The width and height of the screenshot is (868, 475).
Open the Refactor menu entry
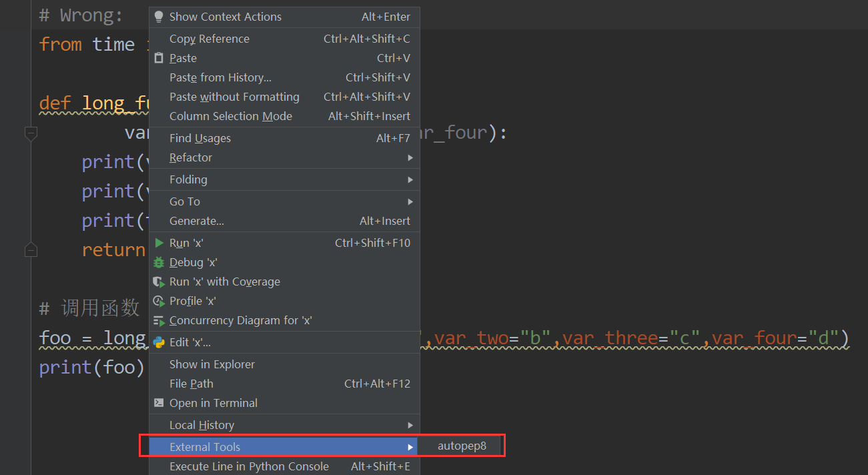pyautogui.click(x=284, y=157)
